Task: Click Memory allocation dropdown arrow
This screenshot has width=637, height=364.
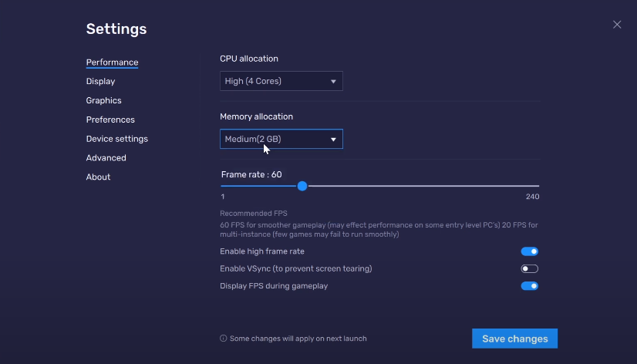Action: tap(333, 140)
